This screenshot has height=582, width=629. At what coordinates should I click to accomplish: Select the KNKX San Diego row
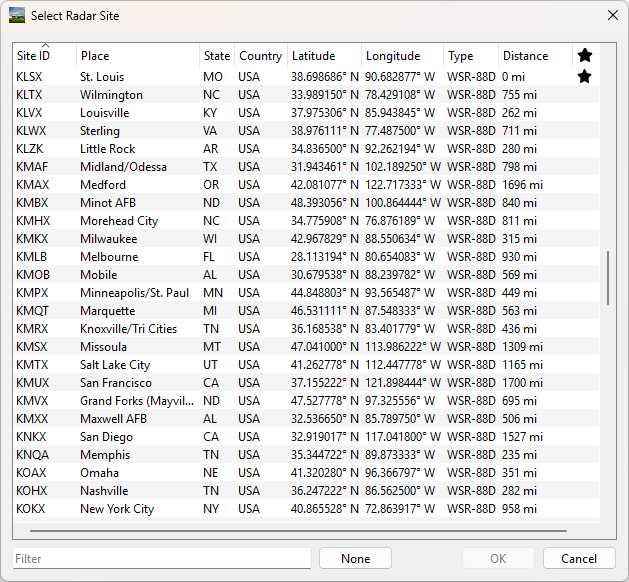[306, 437]
